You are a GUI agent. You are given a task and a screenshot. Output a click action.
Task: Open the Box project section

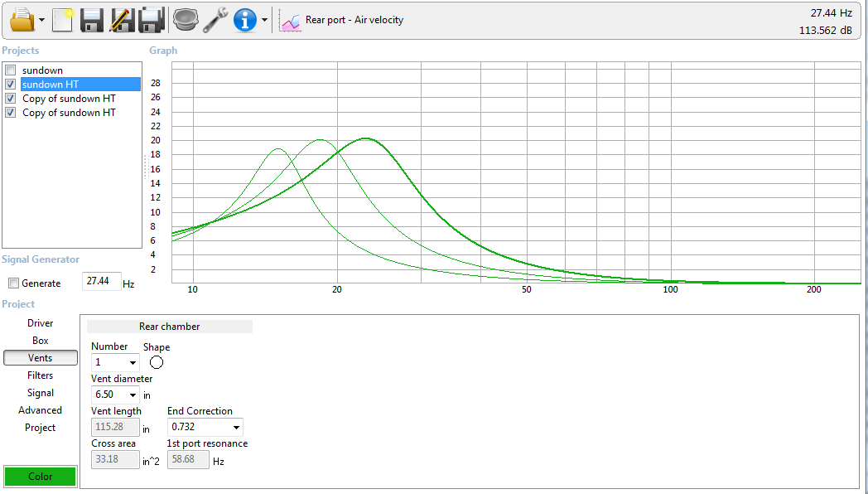41,341
